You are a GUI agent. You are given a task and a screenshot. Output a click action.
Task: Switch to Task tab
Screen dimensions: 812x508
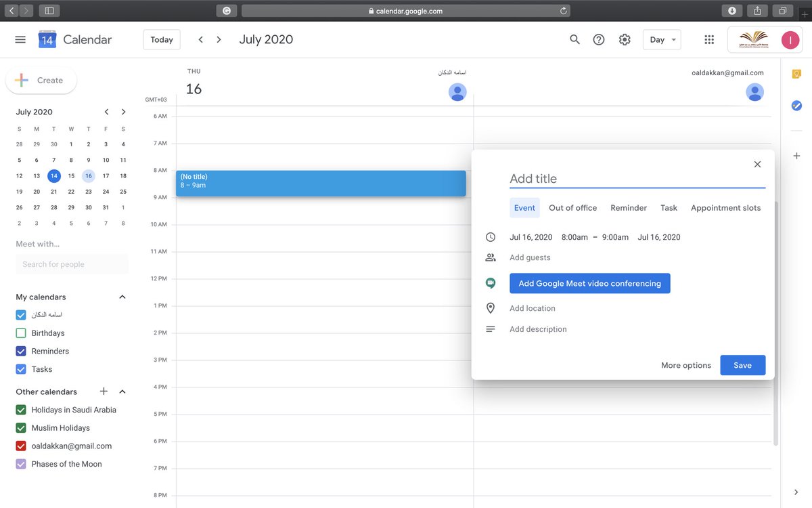(x=669, y=208)
